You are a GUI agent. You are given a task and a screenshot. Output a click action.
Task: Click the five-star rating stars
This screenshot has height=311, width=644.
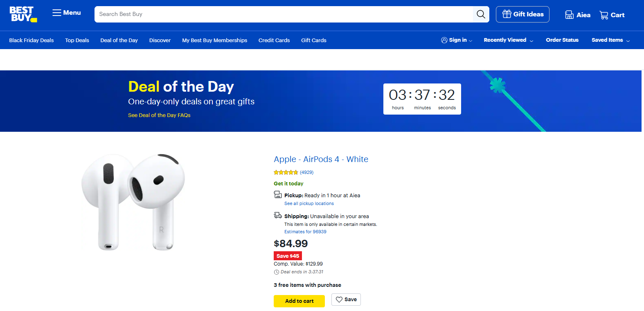point(285,172)
